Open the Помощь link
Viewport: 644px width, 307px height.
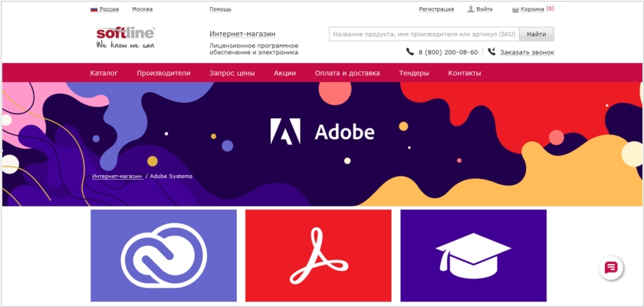click(221, 9)
